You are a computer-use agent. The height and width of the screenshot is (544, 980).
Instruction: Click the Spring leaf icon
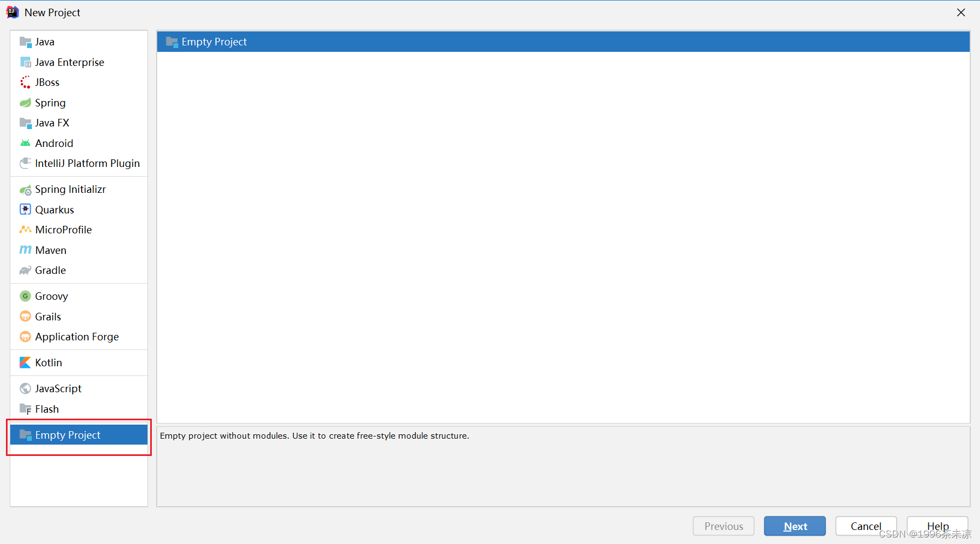[25, 103]
